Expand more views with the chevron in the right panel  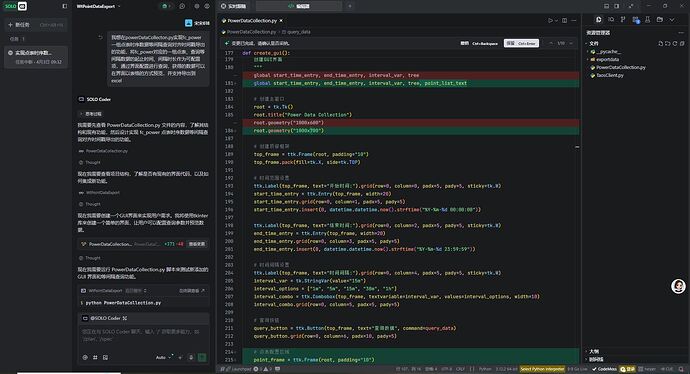click(x=672, y=20)
